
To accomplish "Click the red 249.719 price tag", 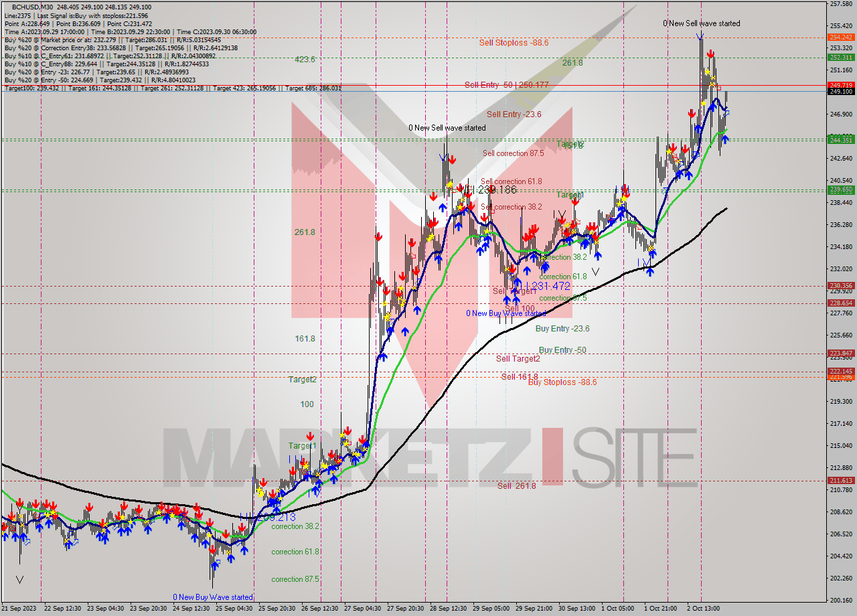I will [841, 85].
